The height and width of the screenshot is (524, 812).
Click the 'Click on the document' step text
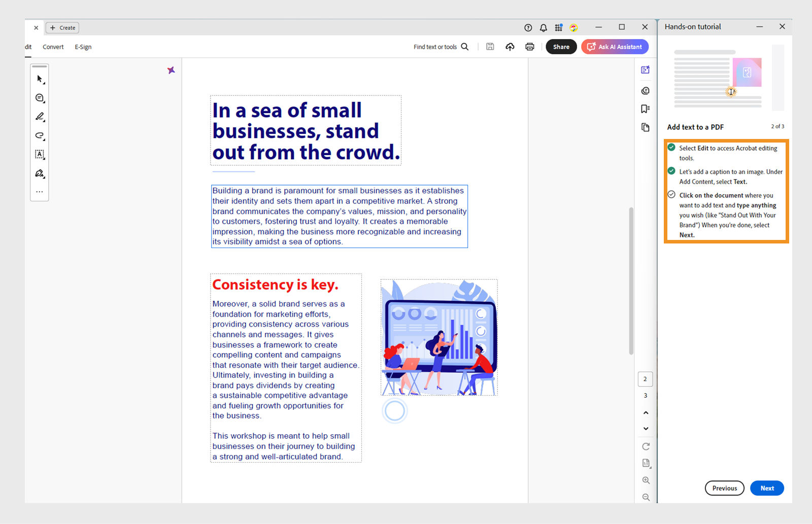[x=728, y=215]
